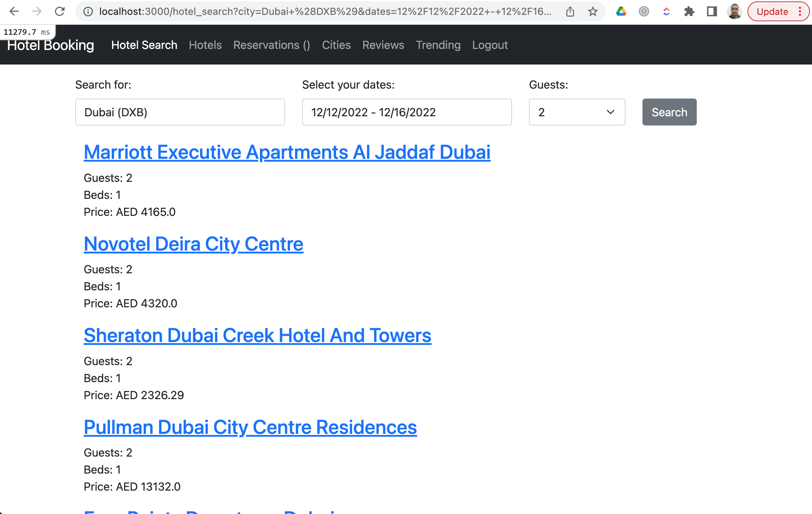Click the Chrome profile avatar

(735, 11)
